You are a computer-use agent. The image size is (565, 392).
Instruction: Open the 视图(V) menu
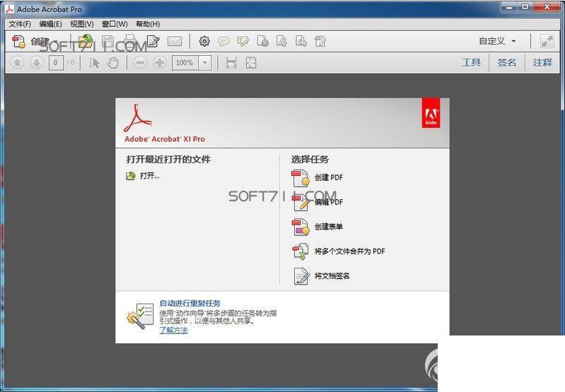pyautogui.click(x=82, y=24)
